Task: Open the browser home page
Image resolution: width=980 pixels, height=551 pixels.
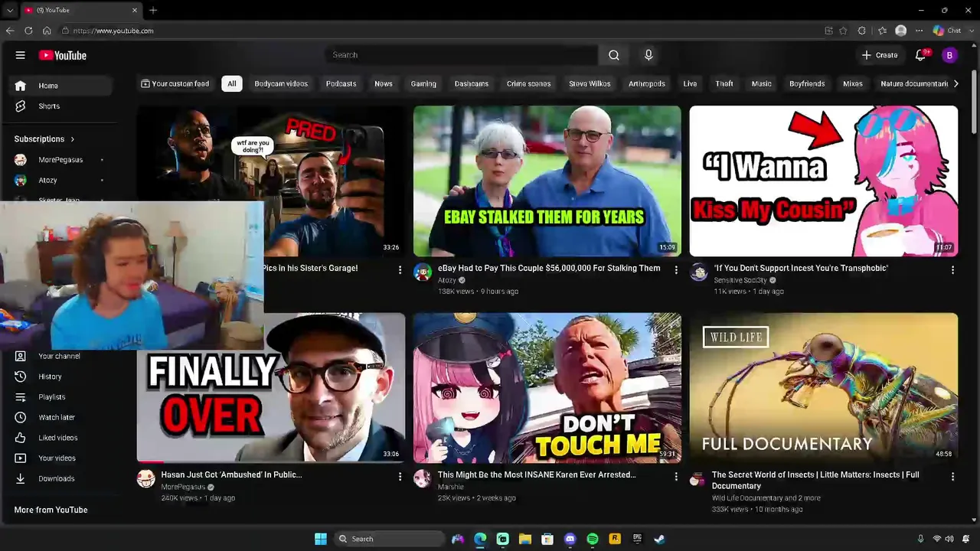Action: pyautogui.click(x=47, y=31)
